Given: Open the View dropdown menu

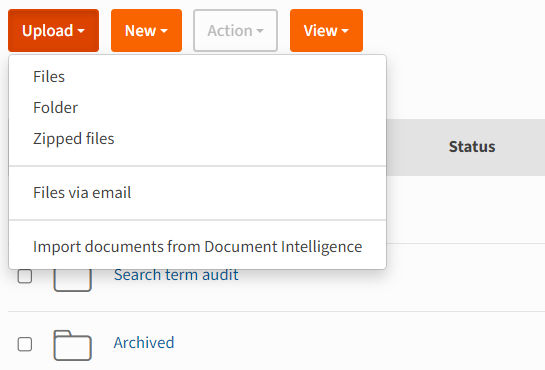Looking at the screenshot, I should click(326, 31).
